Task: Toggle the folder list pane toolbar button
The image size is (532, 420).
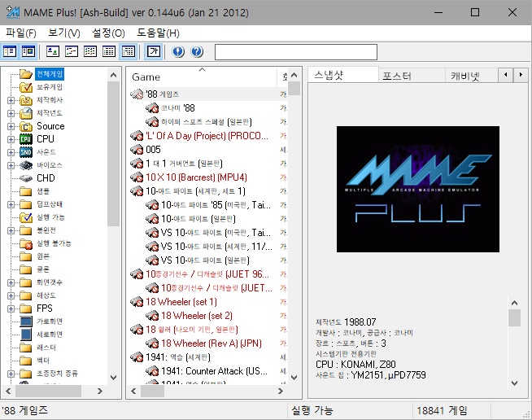Action: tap(10, 51)
